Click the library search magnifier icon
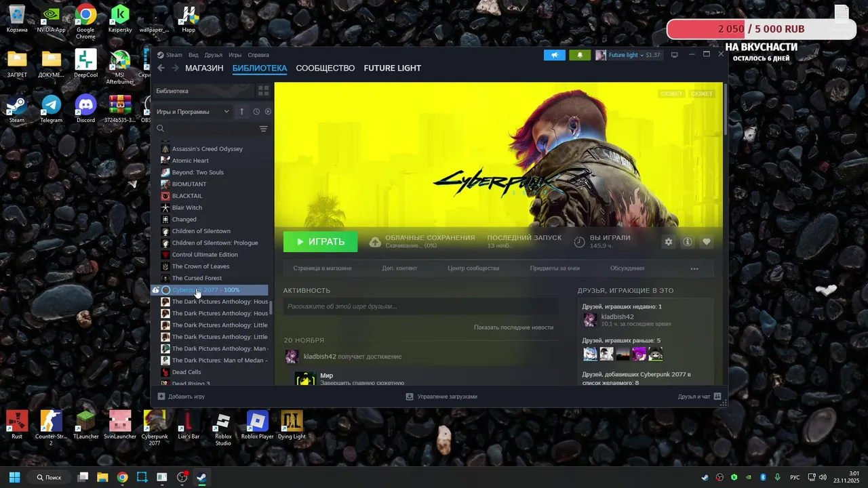Image resolution: width=868 pixels, height=488 pixels. 161,128
